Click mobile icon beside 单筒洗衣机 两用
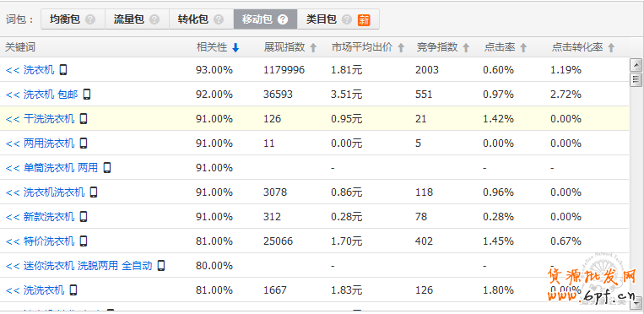 tap(107, 168)
